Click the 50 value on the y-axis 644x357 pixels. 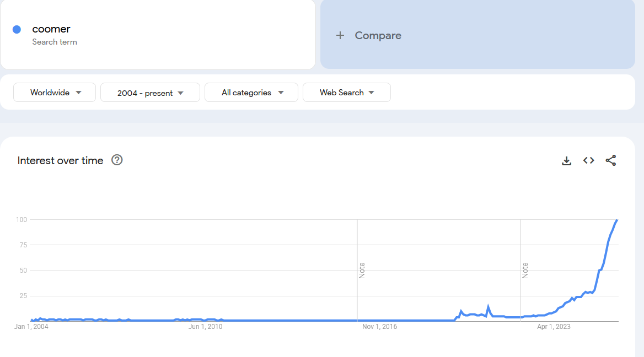[23, 271]
